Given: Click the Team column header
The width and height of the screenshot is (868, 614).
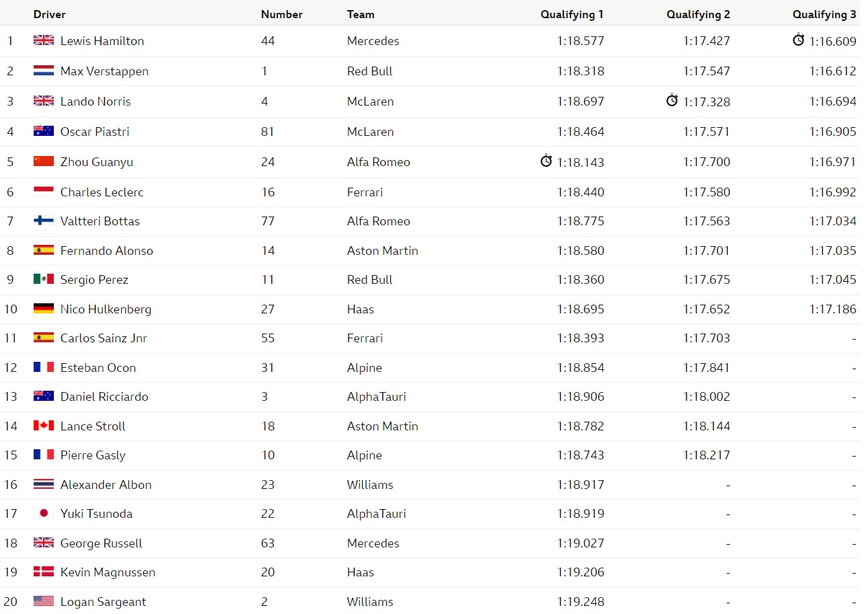Looking at the screenshot, I should click(x=361, y=14).
